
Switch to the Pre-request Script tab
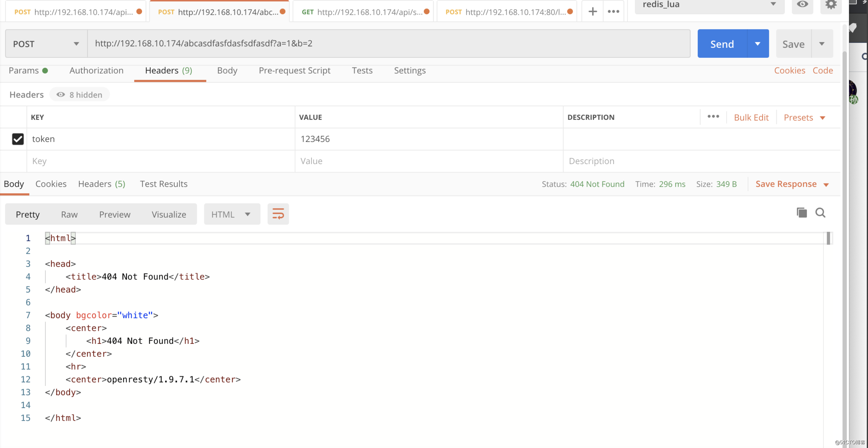[294, 71]
